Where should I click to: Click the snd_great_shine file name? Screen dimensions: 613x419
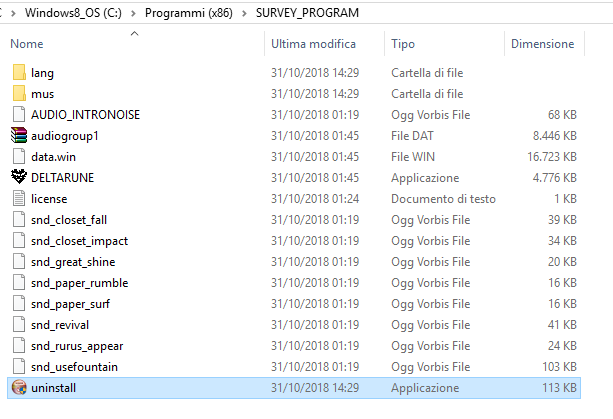coord(73,262)
